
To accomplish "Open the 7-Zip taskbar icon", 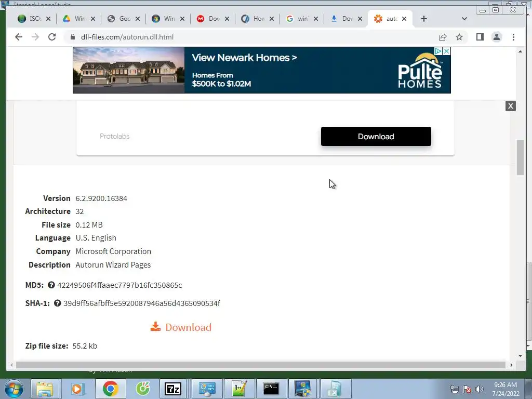I will coord(172,389).
